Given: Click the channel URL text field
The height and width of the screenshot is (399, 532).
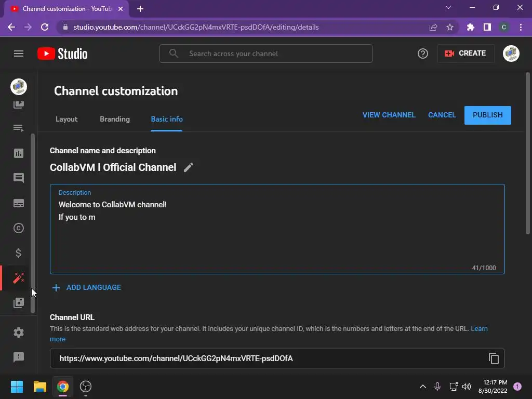Looking at the screenshot, I should pyautogui.click(x=277, y=358).
